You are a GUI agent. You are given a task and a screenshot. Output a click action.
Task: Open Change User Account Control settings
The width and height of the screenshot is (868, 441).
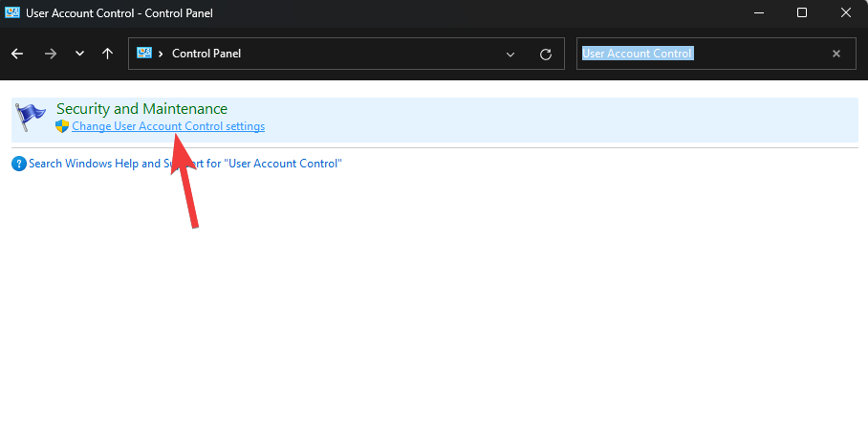(x=168, y=126)
